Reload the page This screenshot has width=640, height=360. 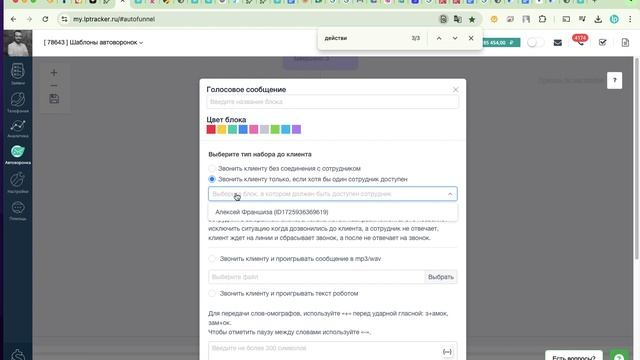[x=45, y=19]
